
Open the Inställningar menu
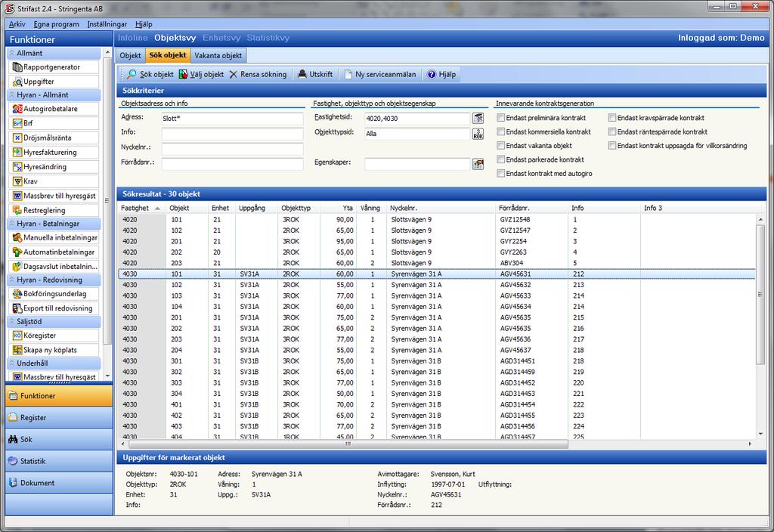tap(107, 24)
